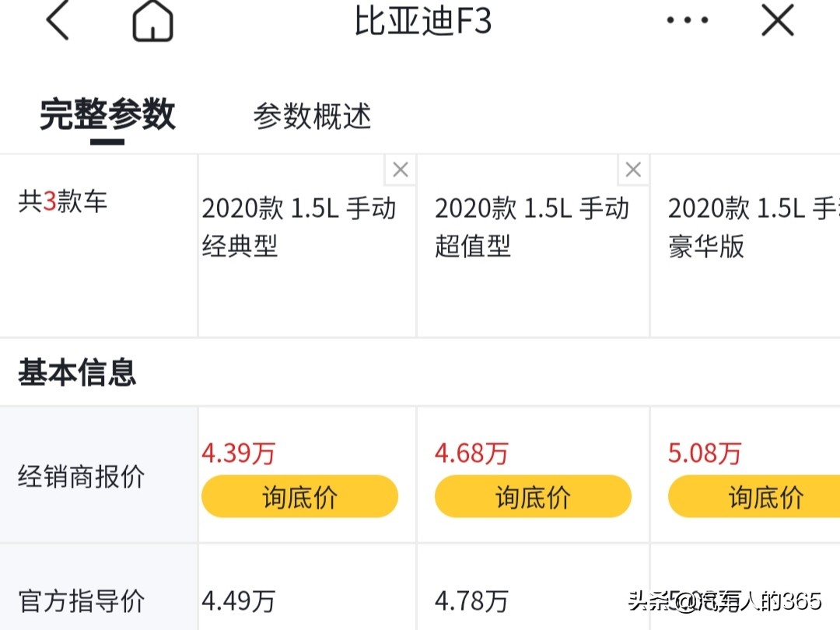Click the 共3款车 count label
Viewport: 840px width, 630px height.
[63, 201]
